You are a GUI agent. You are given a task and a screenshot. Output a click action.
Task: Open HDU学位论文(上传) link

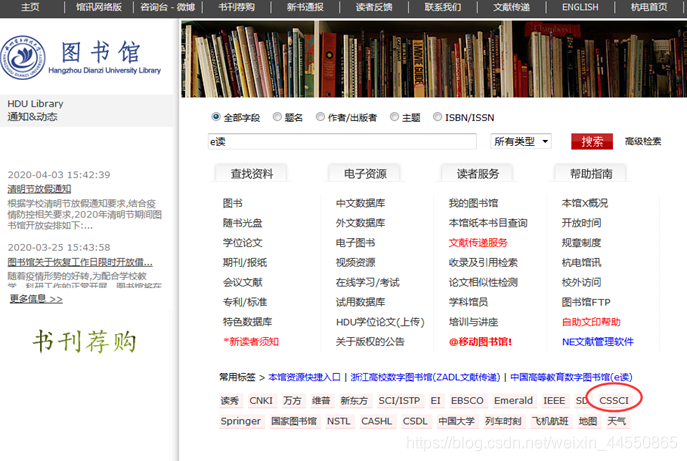(380, 322)
